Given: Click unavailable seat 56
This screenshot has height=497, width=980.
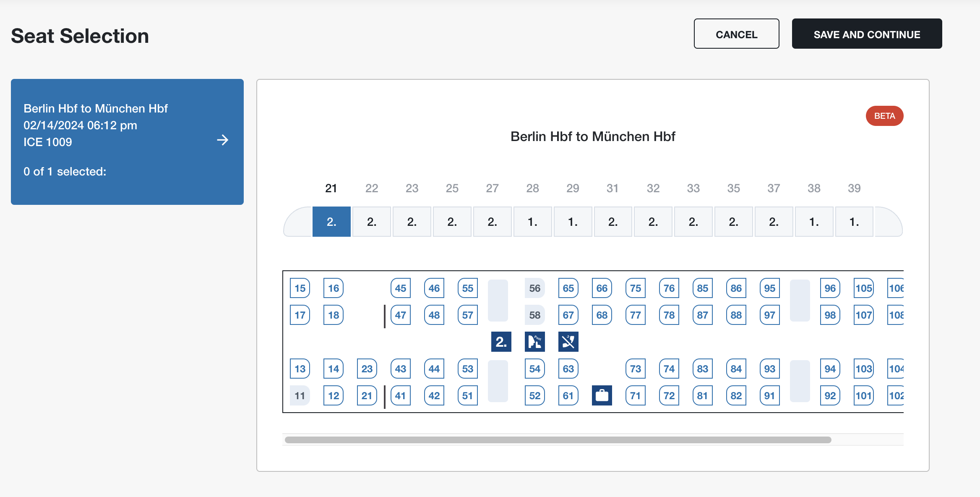Looking at the screenshot, I should click(535, 288).
